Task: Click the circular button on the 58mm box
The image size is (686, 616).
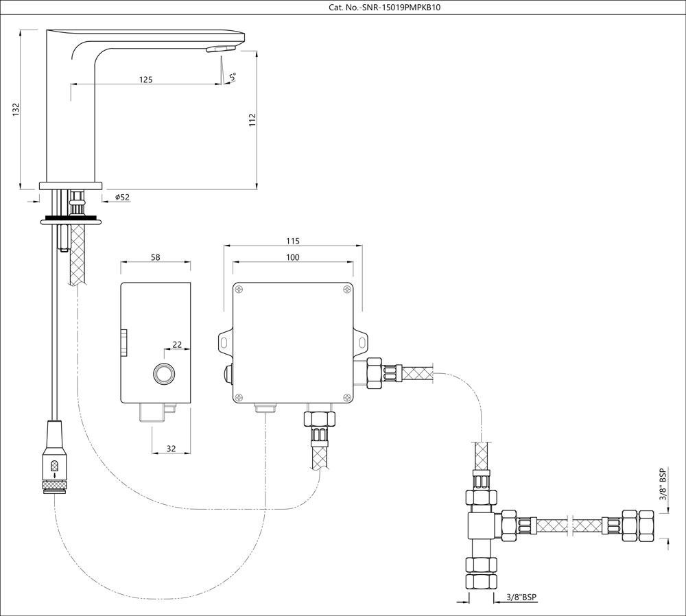Action: pos(163,374)
